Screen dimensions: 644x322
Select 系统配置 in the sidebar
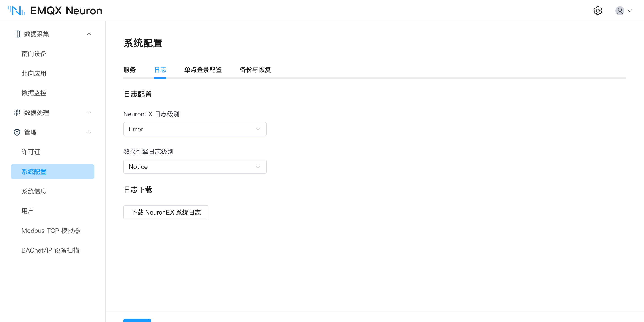(x=53, y=172)
